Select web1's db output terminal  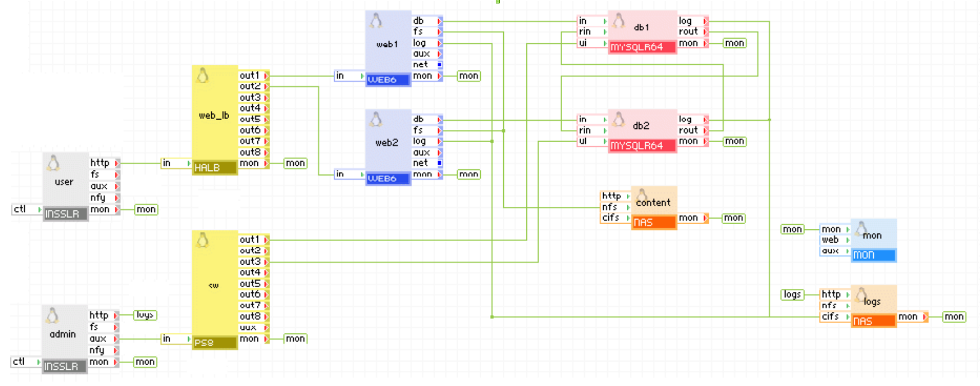click(x=427, y=21)
